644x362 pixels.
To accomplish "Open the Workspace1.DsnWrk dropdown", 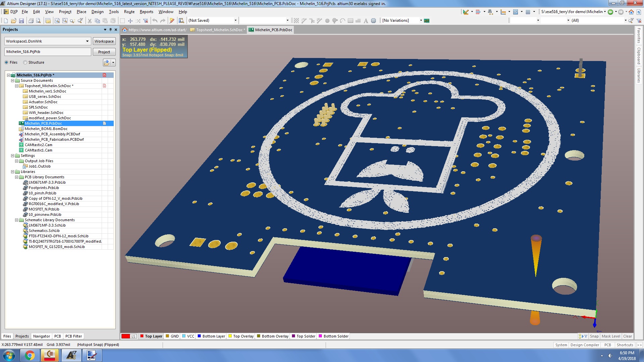I will click(87, 41).
